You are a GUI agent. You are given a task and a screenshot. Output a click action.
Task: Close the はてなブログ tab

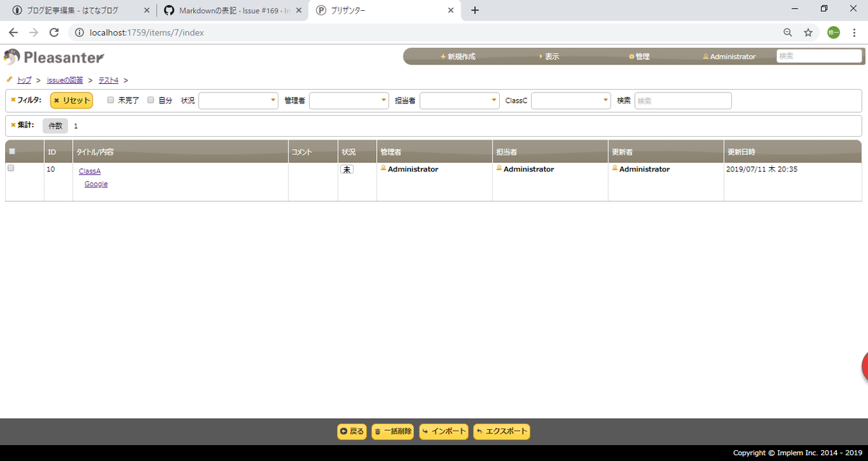[x=147, y=10]
